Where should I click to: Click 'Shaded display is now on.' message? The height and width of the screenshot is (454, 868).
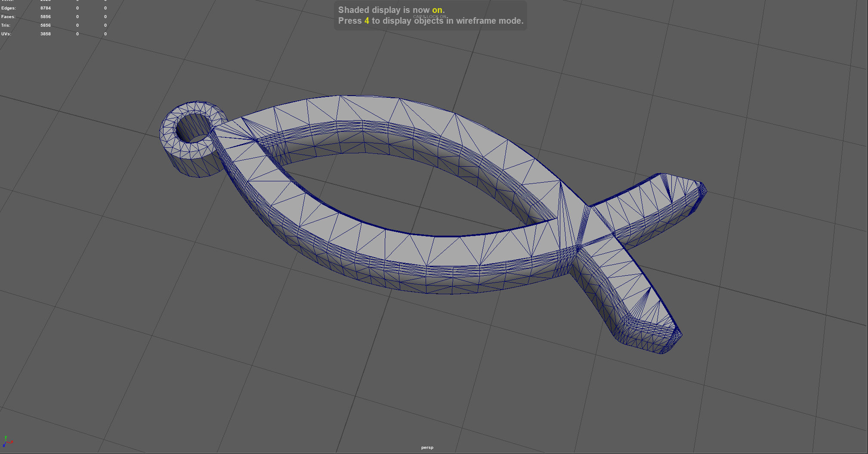coord(391,10)
